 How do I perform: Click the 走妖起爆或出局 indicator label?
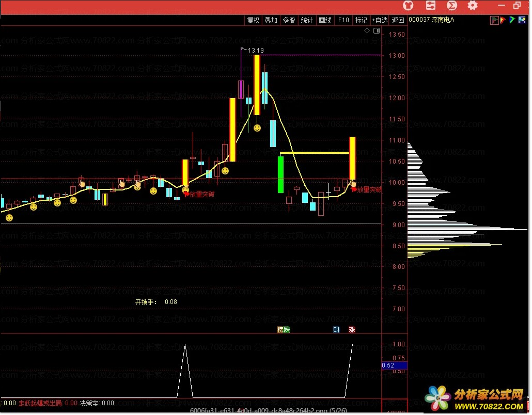40,403
